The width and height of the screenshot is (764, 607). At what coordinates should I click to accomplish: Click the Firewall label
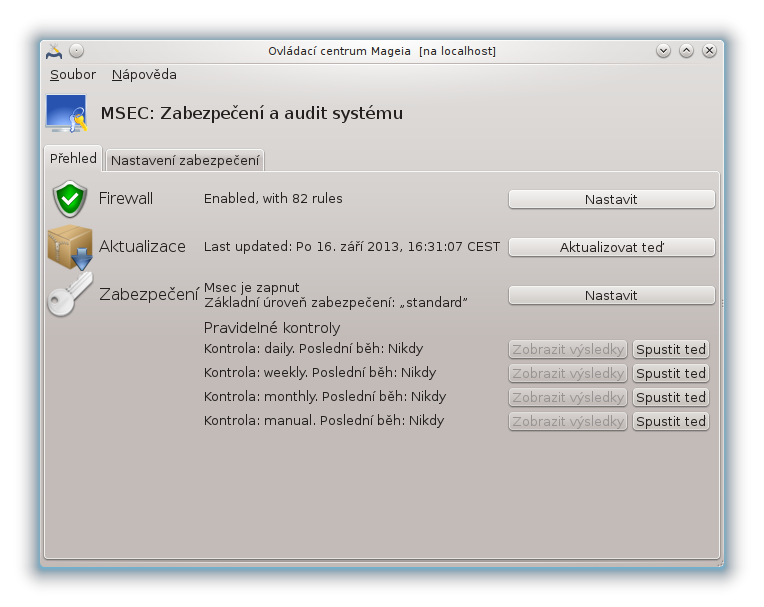[126, 198]
